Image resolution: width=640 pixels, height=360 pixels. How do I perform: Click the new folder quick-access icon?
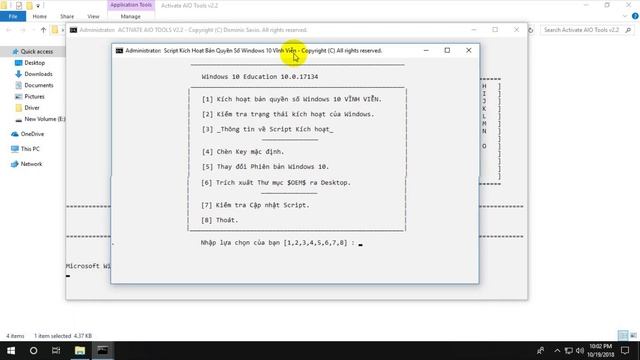coord(29,6)
